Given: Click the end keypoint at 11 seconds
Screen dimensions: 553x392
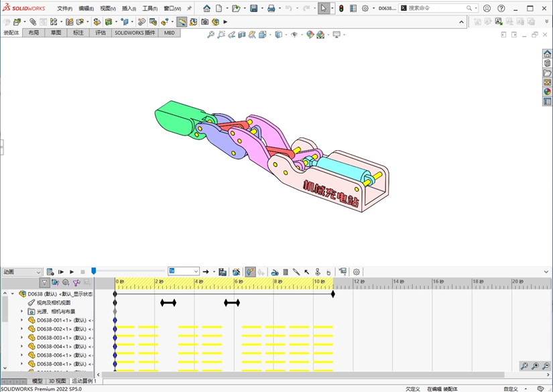Looking at the screenshot, I should pyautogui.click(x=333, y=293).
